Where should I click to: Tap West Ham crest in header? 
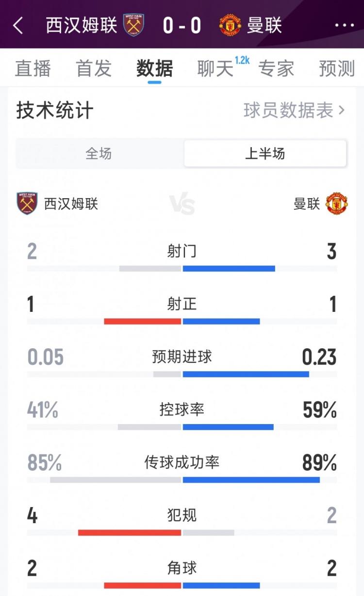pos(133,25)
